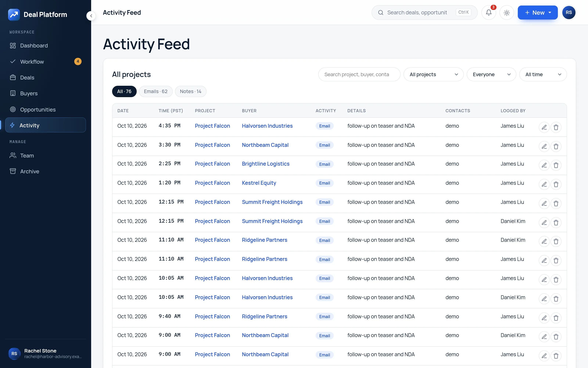Expand the All time filter dropdown
This screenshot has width=588, height=368.
coord(543,75)
